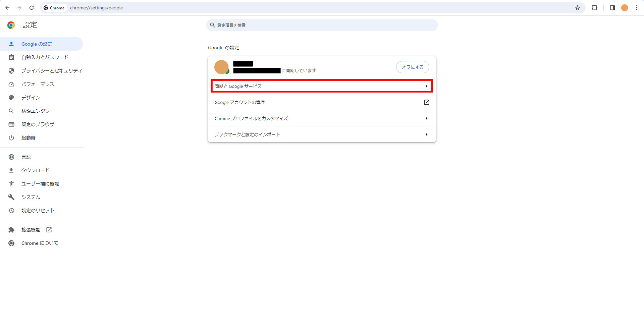The image size is (644, 332).
Task: Click the reload page icon
Action: 32,8
